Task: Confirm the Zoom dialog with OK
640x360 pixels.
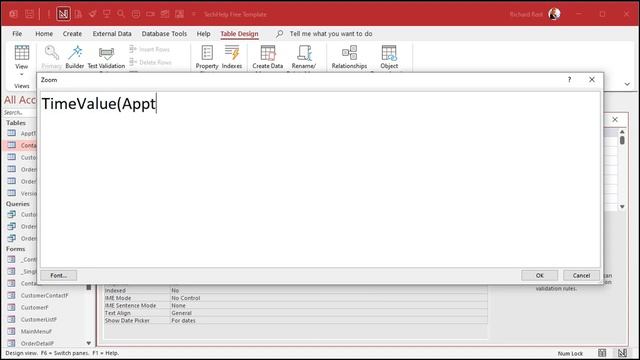Action: [x=540, y=276]
